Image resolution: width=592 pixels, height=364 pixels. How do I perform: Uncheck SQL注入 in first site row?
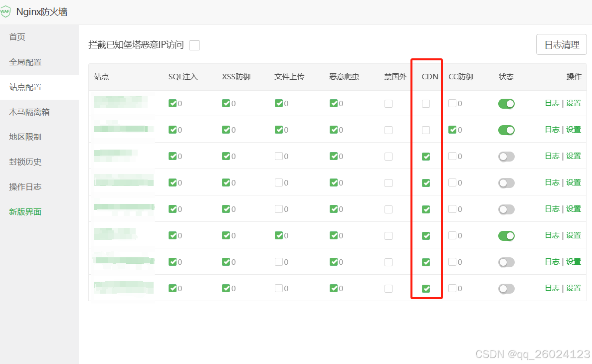pos(173,103)
